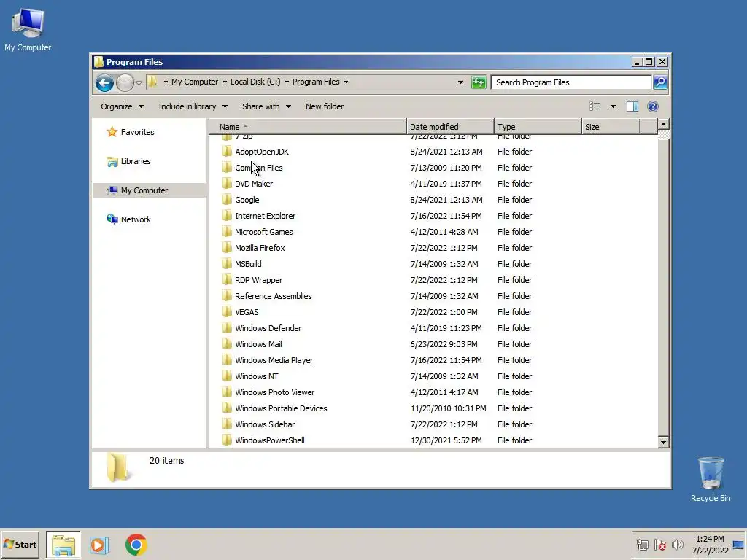Click the Forward navigation arrow
The width and height of the screenshot is (747, 560).
(125, 83)
